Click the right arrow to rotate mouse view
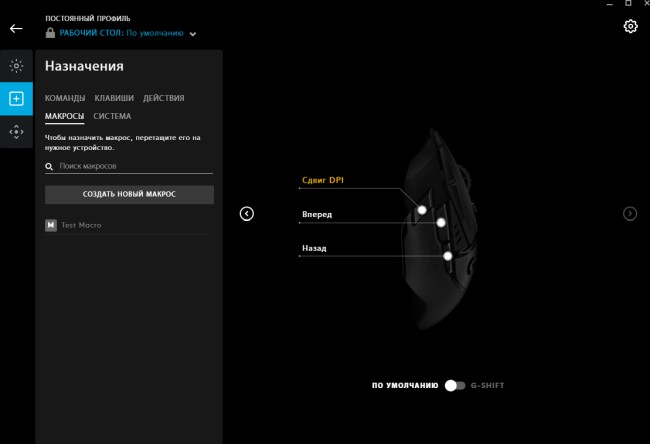 click(x=630, y=213)
